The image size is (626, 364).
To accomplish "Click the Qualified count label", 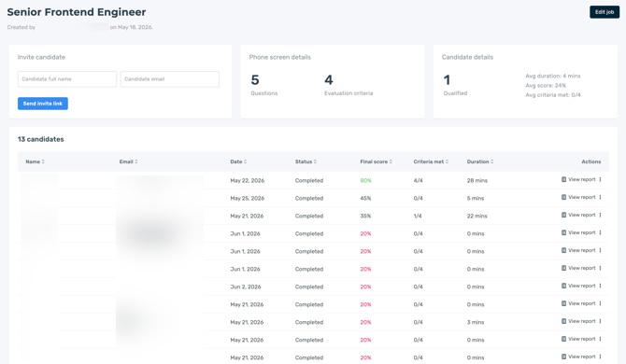I will tap(455, 93).
